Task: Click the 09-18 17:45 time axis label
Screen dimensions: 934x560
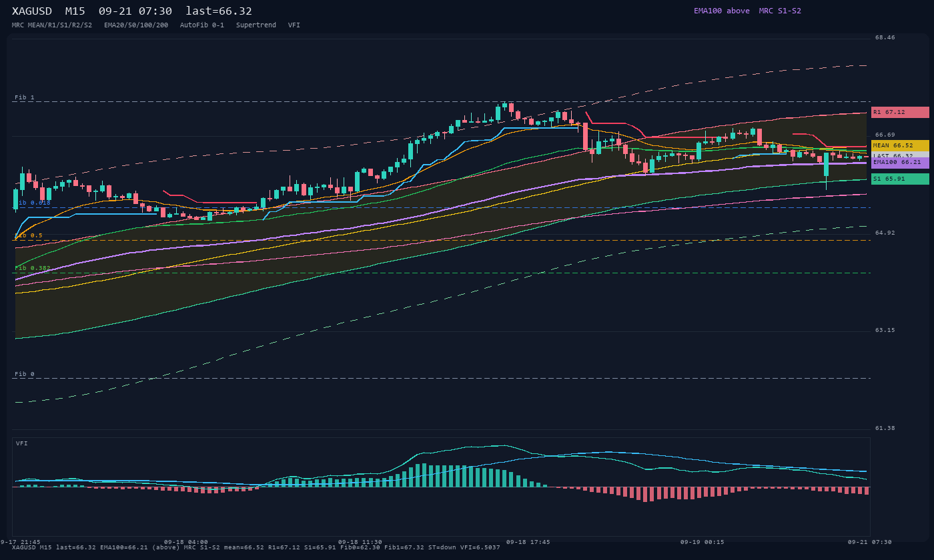Action: click(528, 542)
